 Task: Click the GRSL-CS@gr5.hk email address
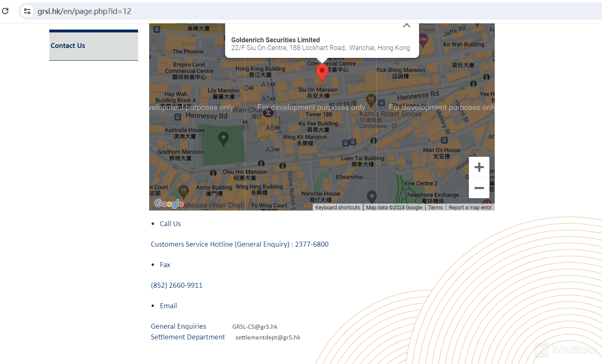point(255,327)
